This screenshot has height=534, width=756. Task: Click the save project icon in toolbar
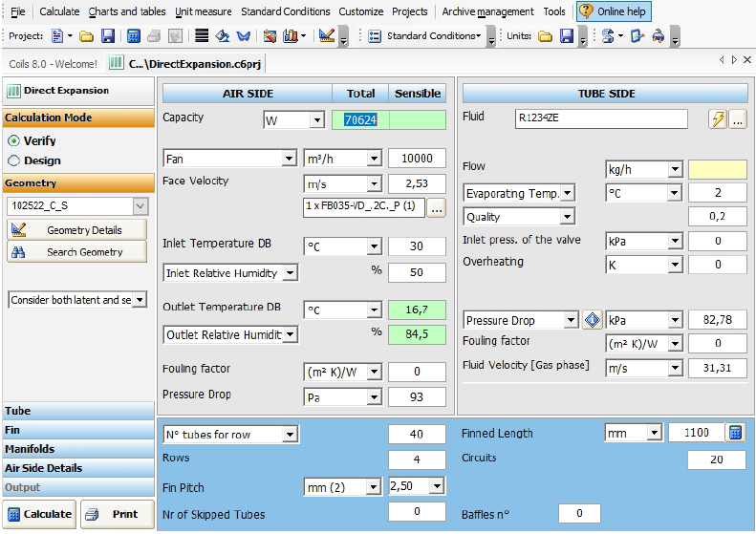point(107,36)
